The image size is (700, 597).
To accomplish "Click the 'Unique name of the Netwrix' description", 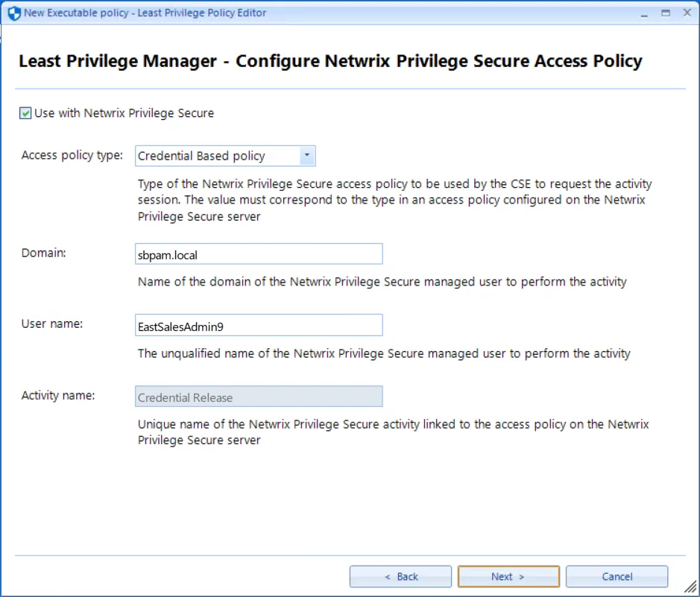I will 394,432.
